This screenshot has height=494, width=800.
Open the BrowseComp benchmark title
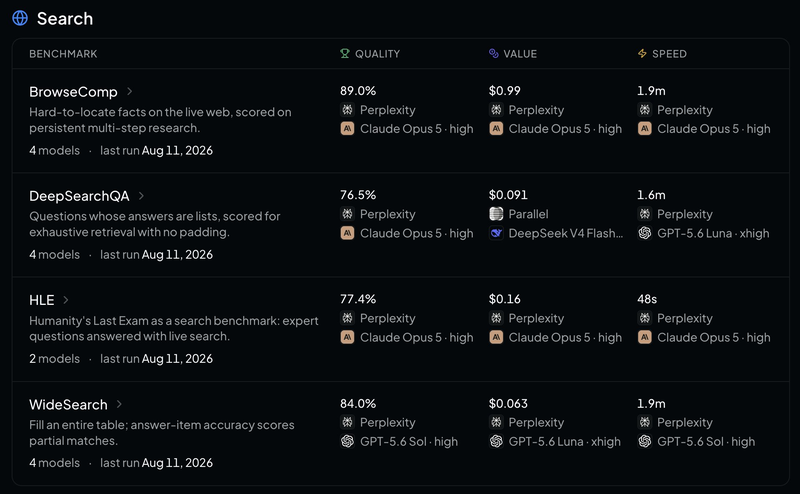coord(73,92)
